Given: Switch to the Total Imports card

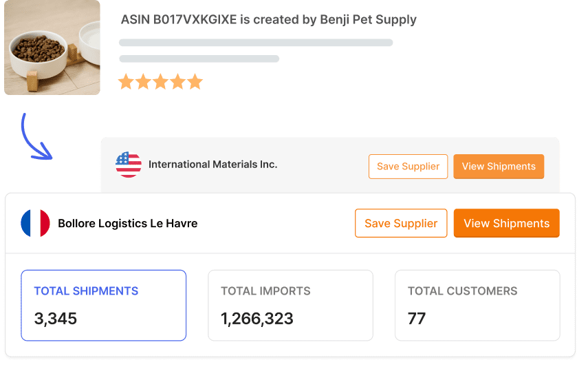Looking at the screenshot, I should point(290,305).
